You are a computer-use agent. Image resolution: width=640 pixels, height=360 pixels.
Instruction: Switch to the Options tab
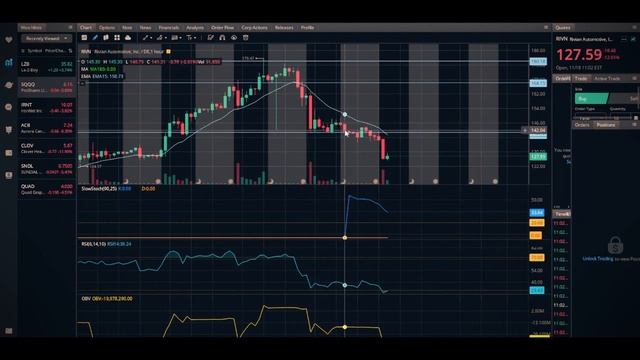point(107,27)
